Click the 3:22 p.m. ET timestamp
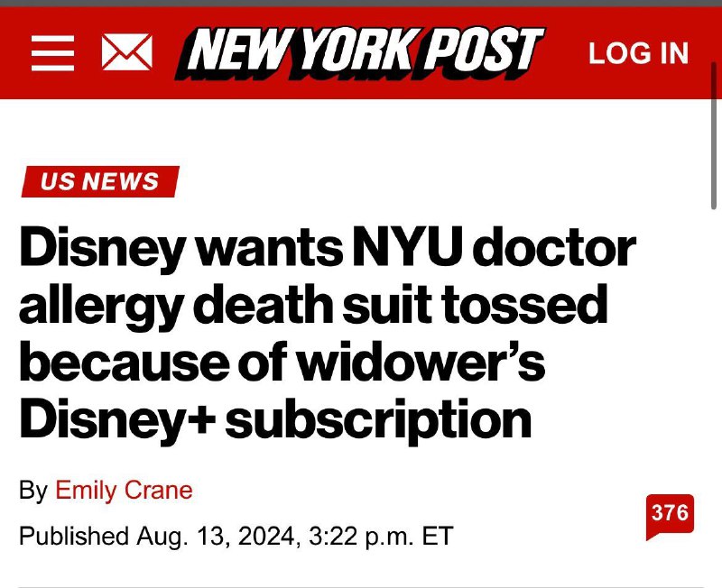 click(380, 536)
